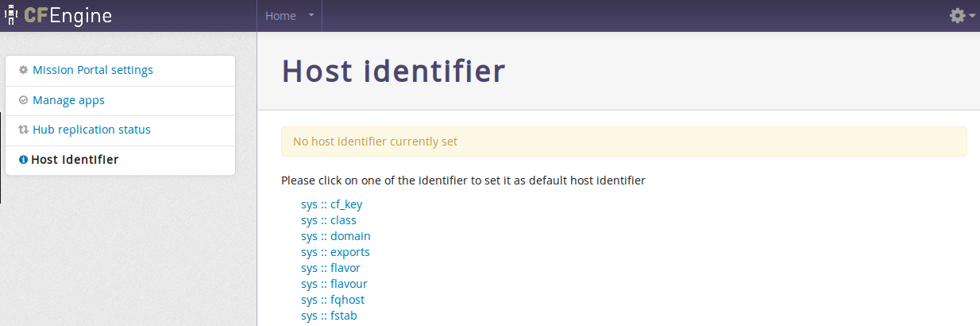
Task: Click the sys :: fstab link
Action: coord(330,316)
